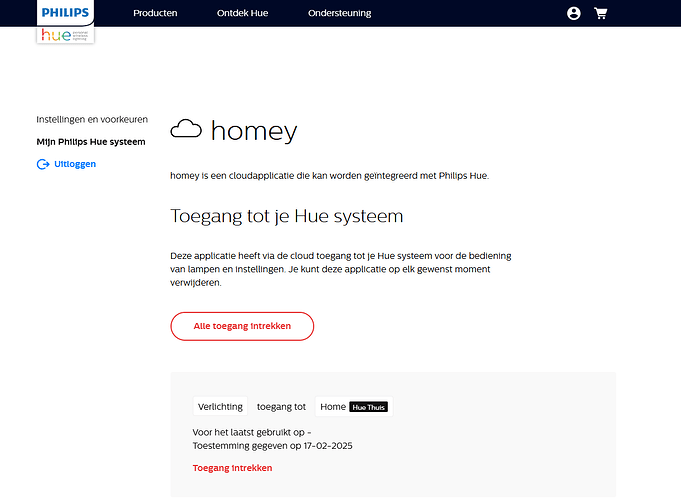
Task: Click text Toestemming gegeven op 17-02-2025
Action: 272,446
